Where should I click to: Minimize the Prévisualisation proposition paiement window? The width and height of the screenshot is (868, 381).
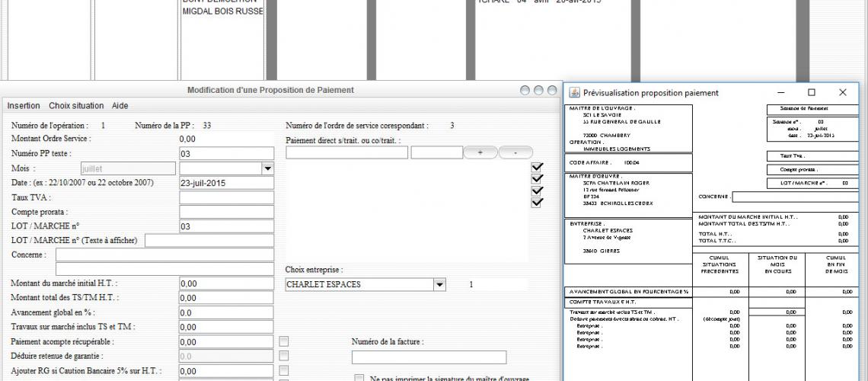point(781,92)
